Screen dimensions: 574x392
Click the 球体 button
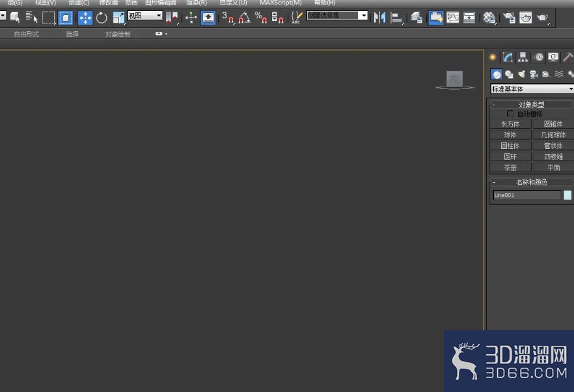click(x=510, y=135)
